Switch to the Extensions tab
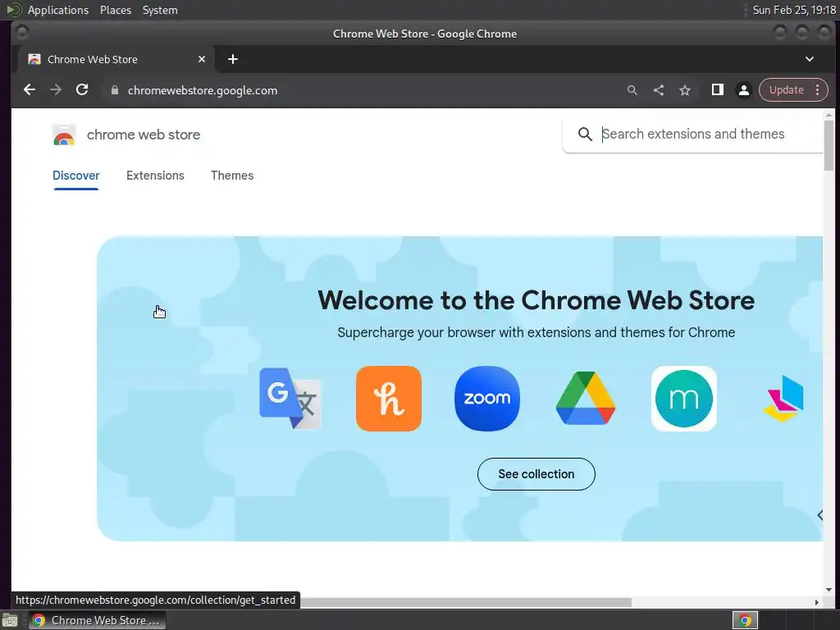This screenshot has height=630, width=840. click(x=155, y=176)
